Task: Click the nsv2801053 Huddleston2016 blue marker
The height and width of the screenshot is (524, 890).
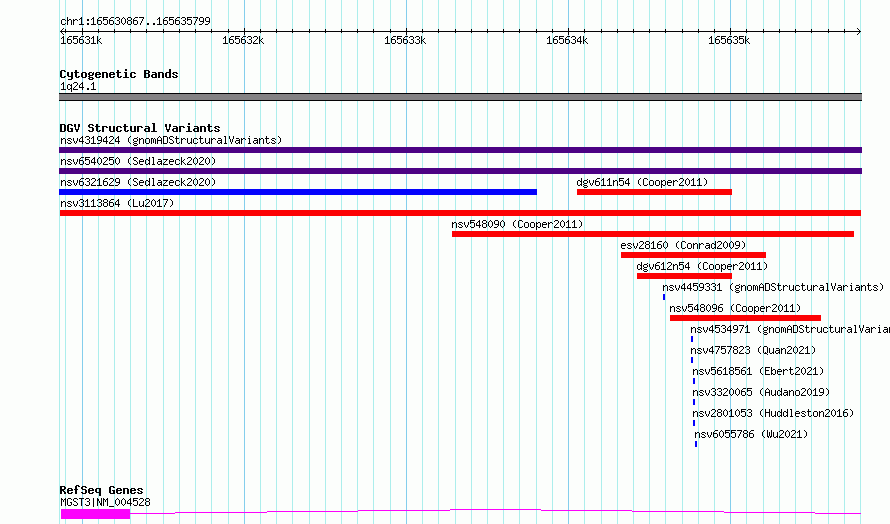Action: pyautogui.click(x=694, y=423)
